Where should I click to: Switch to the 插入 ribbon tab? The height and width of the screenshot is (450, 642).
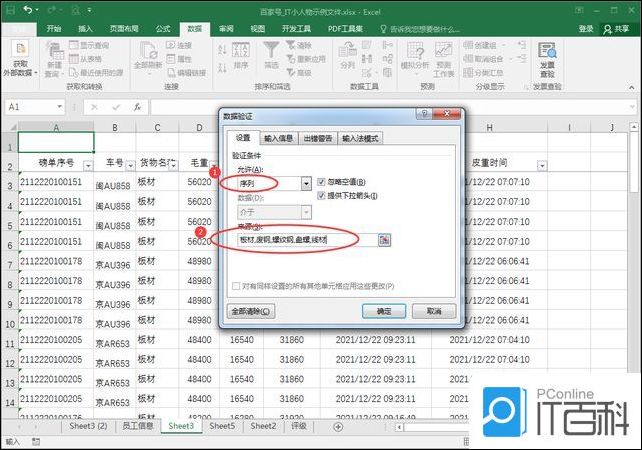[x=85, y=28]
